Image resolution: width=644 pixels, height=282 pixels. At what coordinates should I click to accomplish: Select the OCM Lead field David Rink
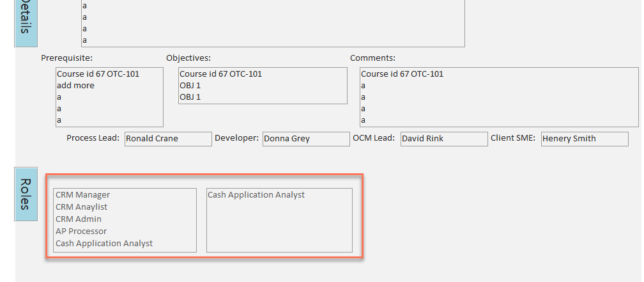pyautogui.click(x=443, y=139)
